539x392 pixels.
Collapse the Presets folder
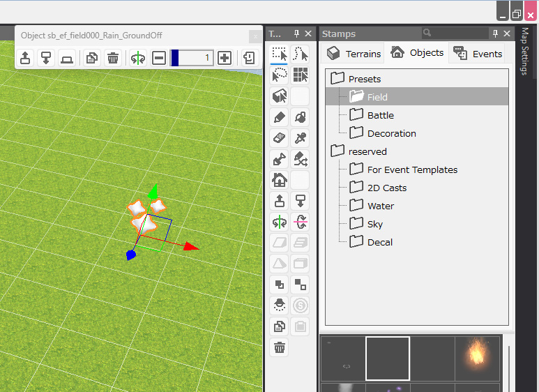[x=337, y=78]
